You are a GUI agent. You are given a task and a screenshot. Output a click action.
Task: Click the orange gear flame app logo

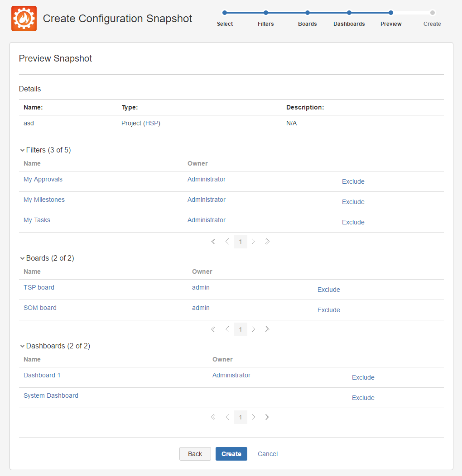[x=24, y=19]
